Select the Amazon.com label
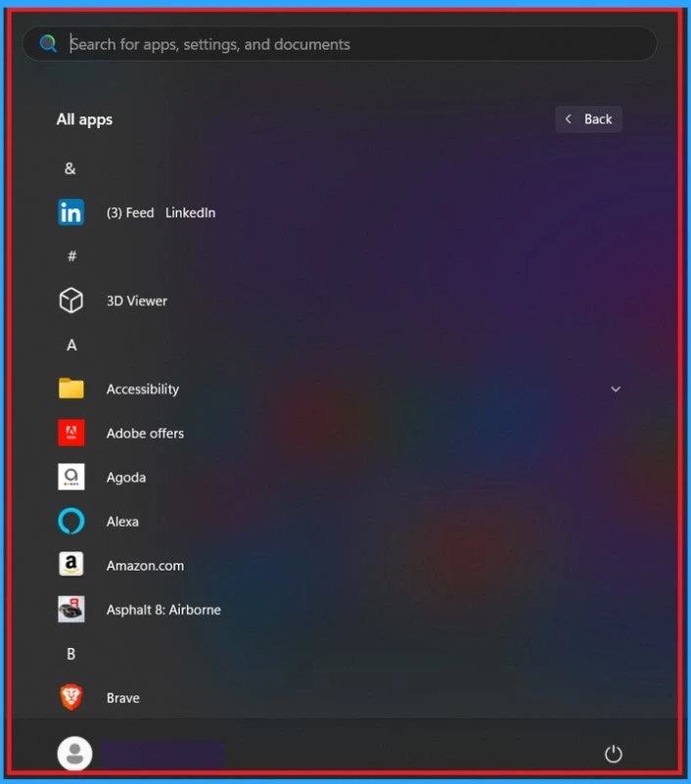The height and width of the screenshot is (784, 691). pyautogui.click(x=145, y=566)
